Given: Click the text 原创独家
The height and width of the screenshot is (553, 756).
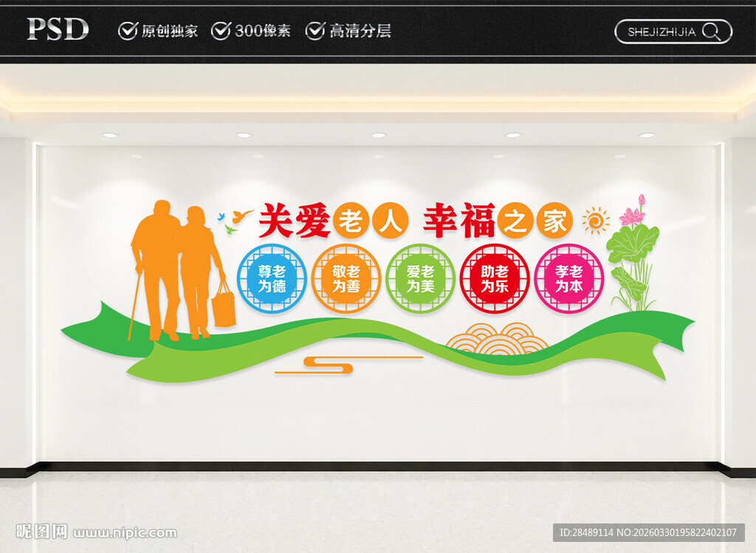Looking at the screenshot, I should [x=170, y=31].
